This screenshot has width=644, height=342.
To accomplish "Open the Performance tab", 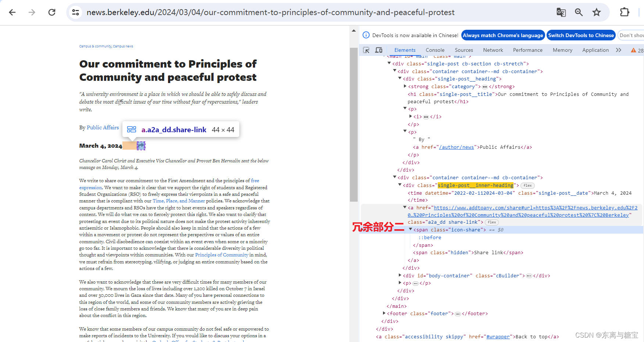I will (527, 50).
